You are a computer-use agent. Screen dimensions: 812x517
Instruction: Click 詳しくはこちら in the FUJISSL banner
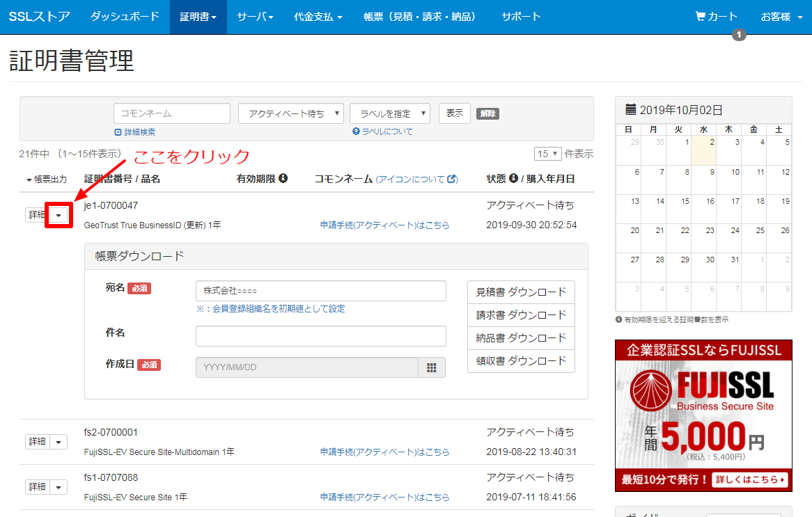pos(750,479)
